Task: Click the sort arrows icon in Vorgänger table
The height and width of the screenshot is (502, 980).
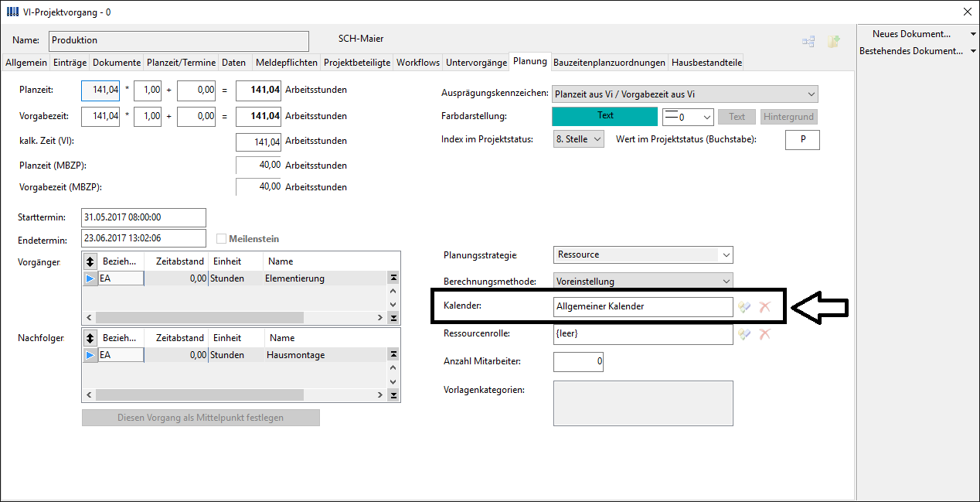Action: click(x=90, y=261)
